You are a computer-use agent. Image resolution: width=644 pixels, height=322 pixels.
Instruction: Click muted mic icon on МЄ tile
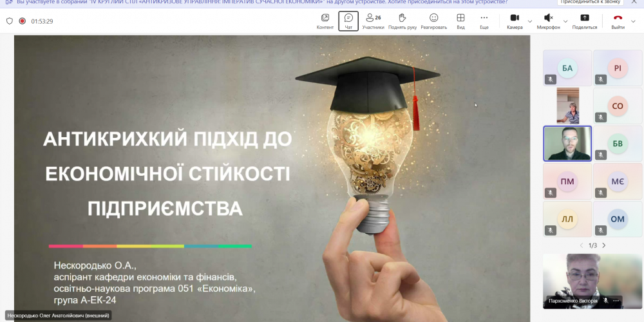point(601,193)
